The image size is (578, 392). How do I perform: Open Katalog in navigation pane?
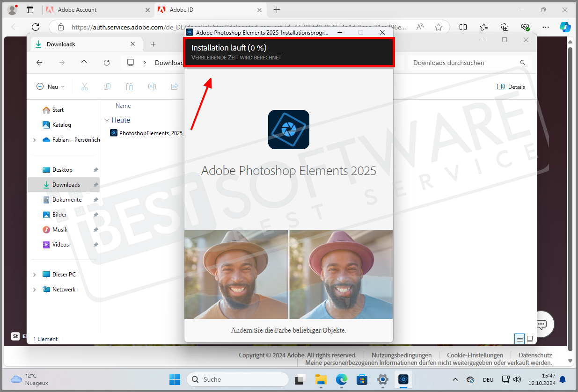coord(57,125)
